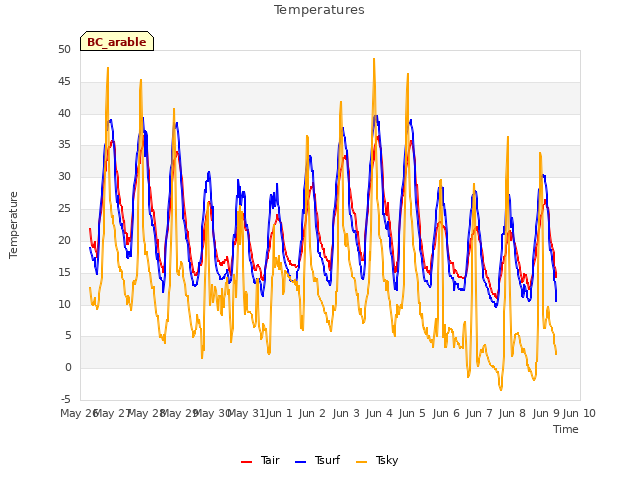This screenshot has height=480, width=640.
Task: Click the 35 y-axis tick label
Action: click(x=64, y=145)
